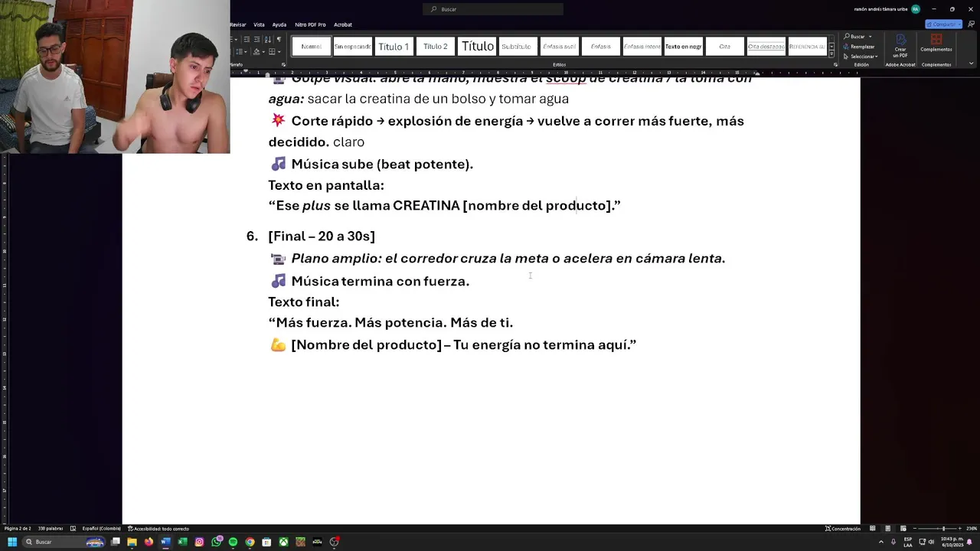Switch to Read Mode view icon
980x551 pixels.
click(872, 529)
